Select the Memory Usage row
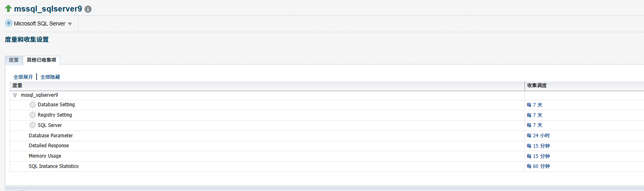This screenshot has height=191, width=644. click(327, 156)
